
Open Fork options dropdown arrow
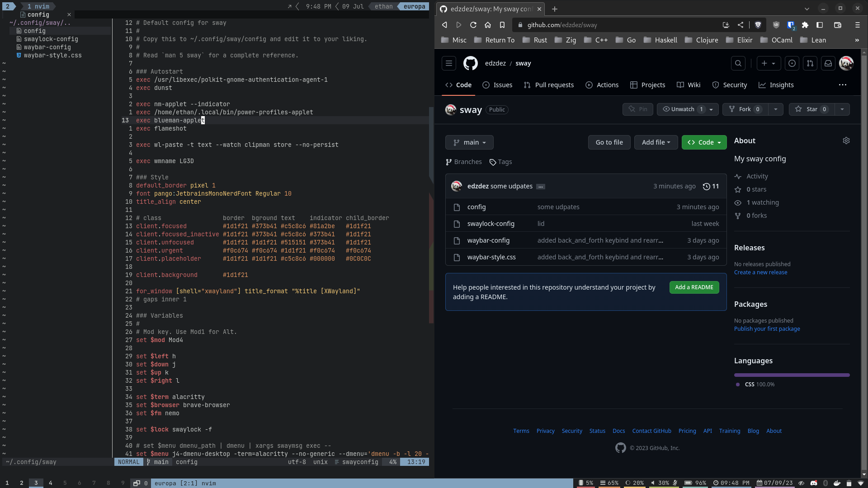point(776,109)
